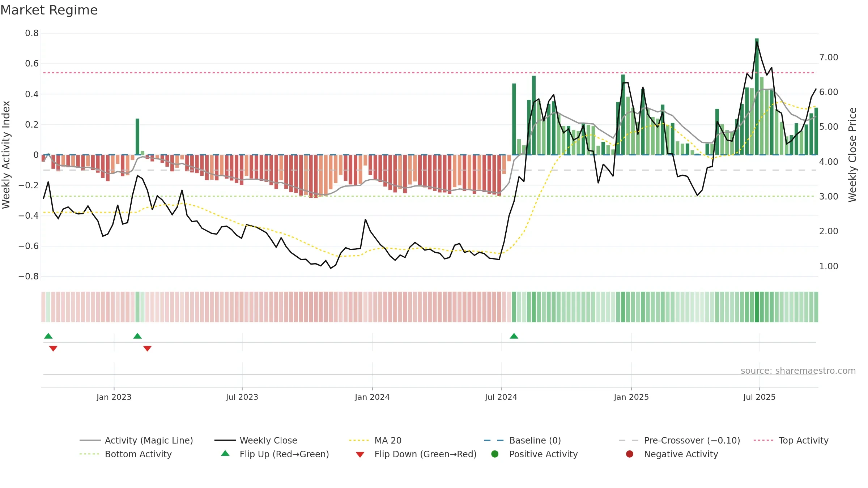Image resolution: width=868 pixels, height=488 pixels.
Task: Click the blue dashed Baseline legend sample
Action: coord(494,440)
